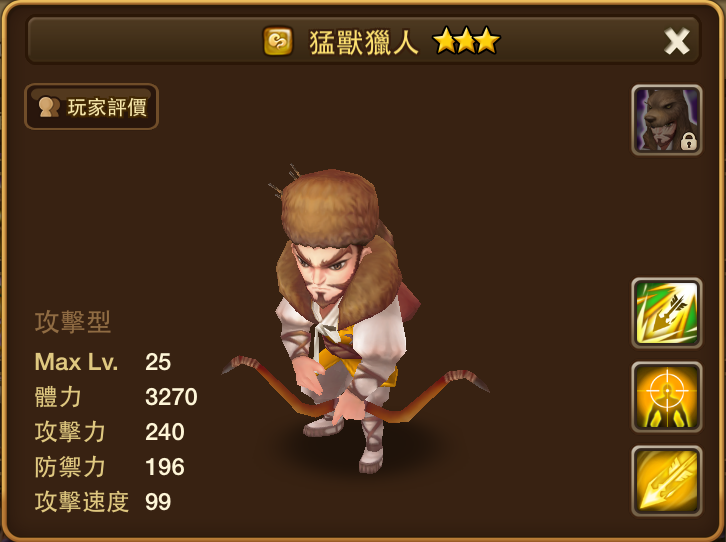Click the first gold star rating
This screenshot has width=726, height=542.
point(445,41)
